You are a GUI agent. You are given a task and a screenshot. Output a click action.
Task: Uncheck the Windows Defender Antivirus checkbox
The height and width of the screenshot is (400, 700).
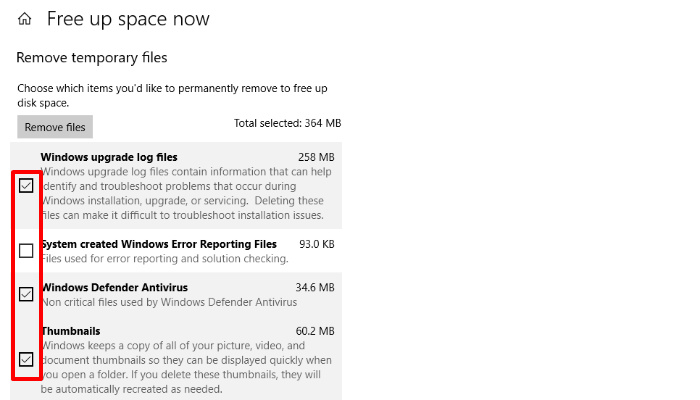click(26, 294)
